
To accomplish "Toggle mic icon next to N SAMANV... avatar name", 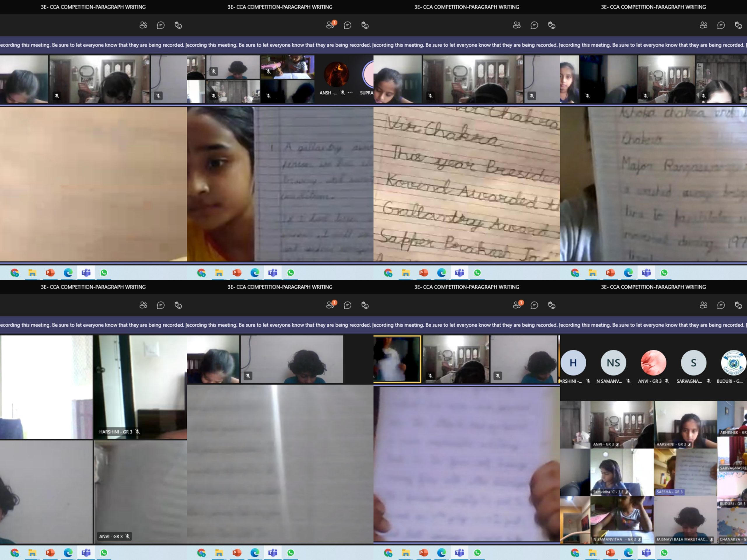I will tap(629, 381).
